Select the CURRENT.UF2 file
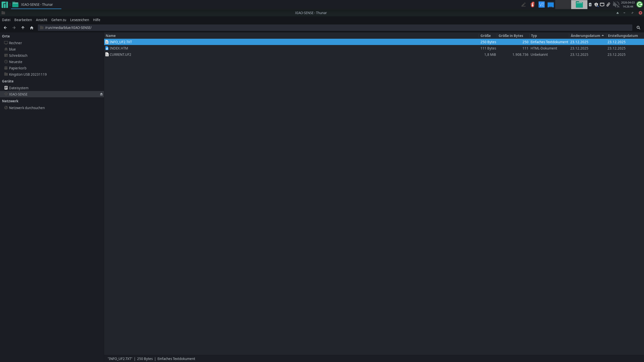 click(120, 55)
